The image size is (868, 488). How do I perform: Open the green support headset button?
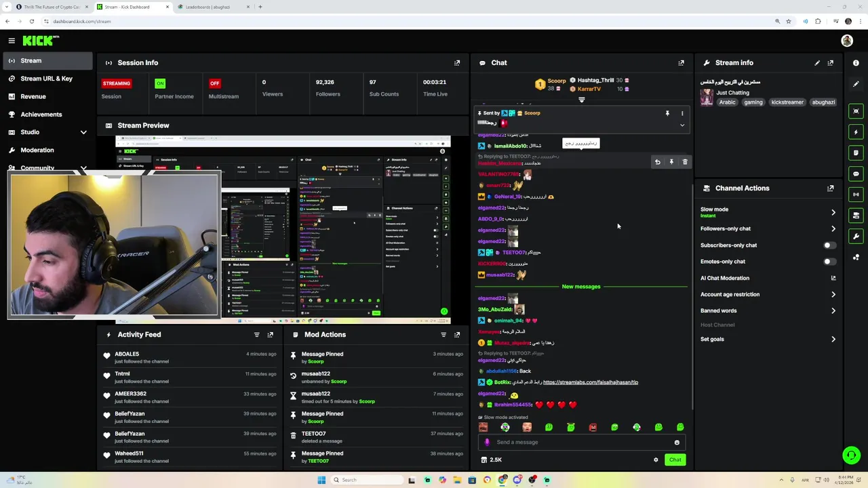pos(851,455)
